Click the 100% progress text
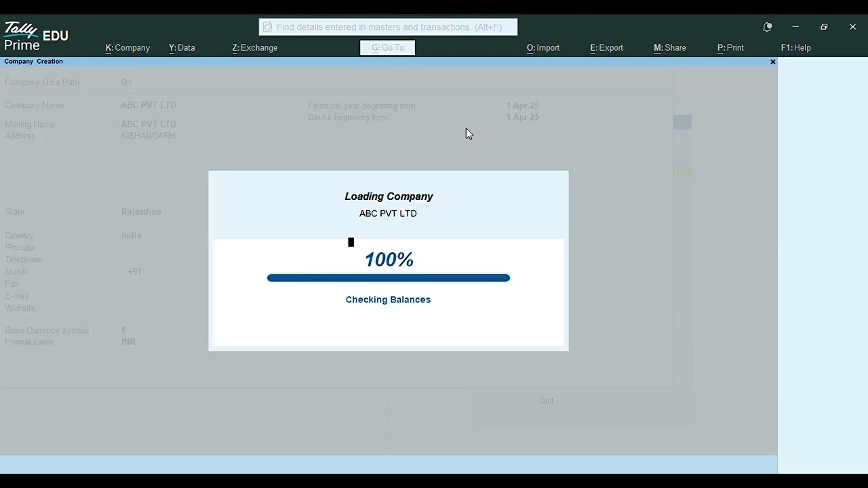Screen dimensions: 868x488 (389, 260)
